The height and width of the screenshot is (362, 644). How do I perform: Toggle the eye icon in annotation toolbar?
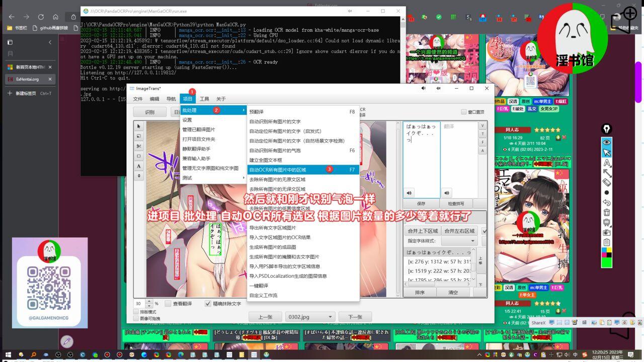[607, 142]
